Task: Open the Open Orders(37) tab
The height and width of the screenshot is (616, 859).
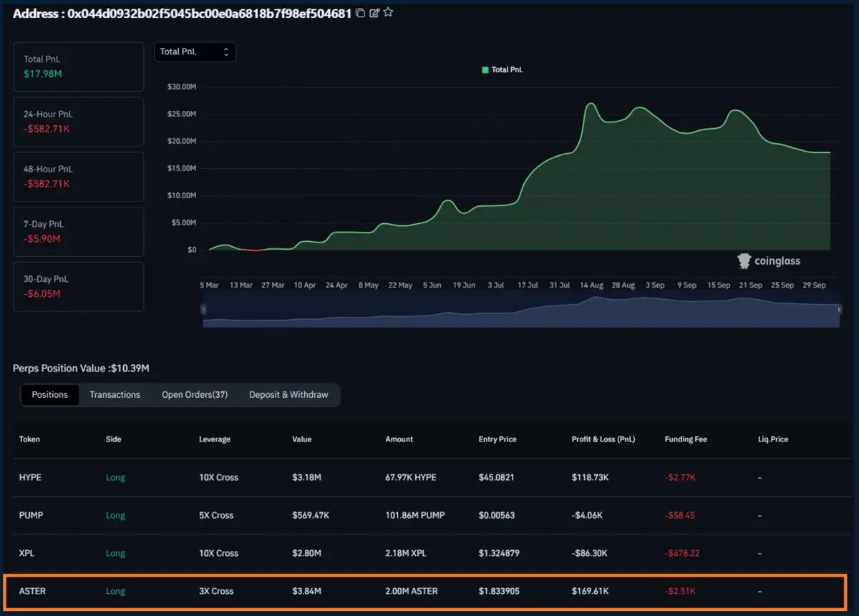Action: click(x=195, y=395)
